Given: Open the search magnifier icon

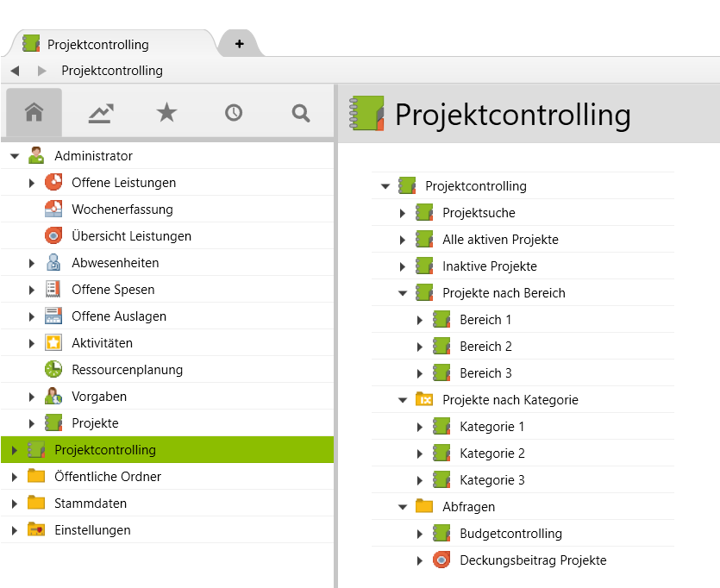Looking at the screenshot, I should coord(299,112).
